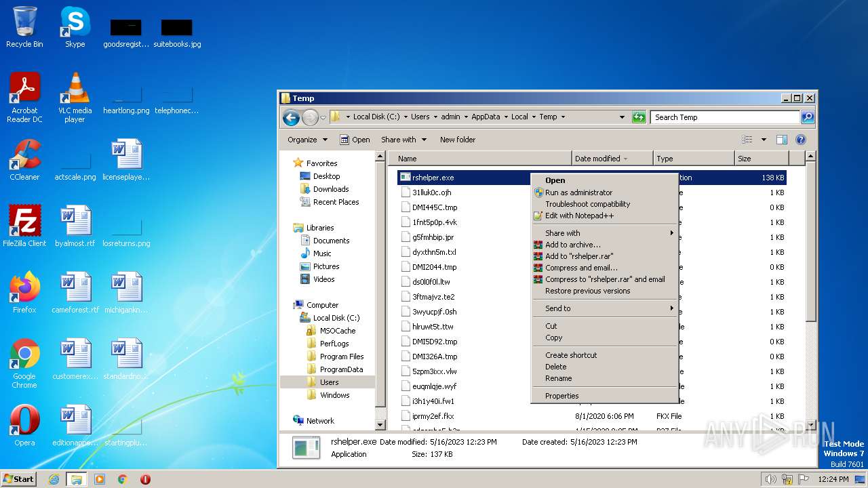This screenshot has width=868, height=488.
Task: Choose Add to archive... entry
Action: pos(604,245)
